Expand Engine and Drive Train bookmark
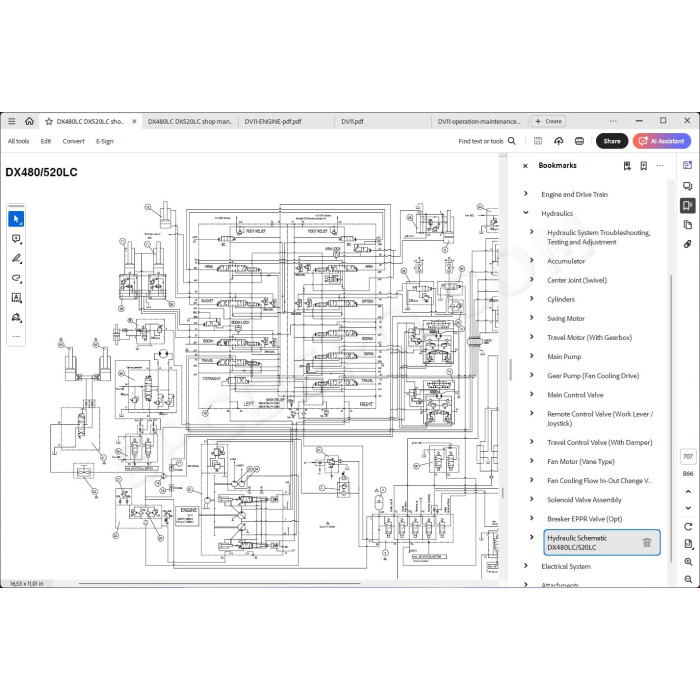 (526, 194)
